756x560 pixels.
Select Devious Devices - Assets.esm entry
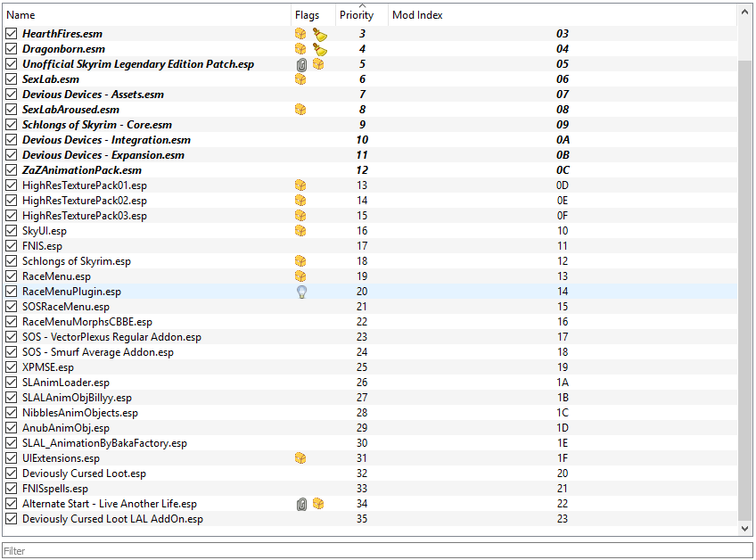click(93, 95)
